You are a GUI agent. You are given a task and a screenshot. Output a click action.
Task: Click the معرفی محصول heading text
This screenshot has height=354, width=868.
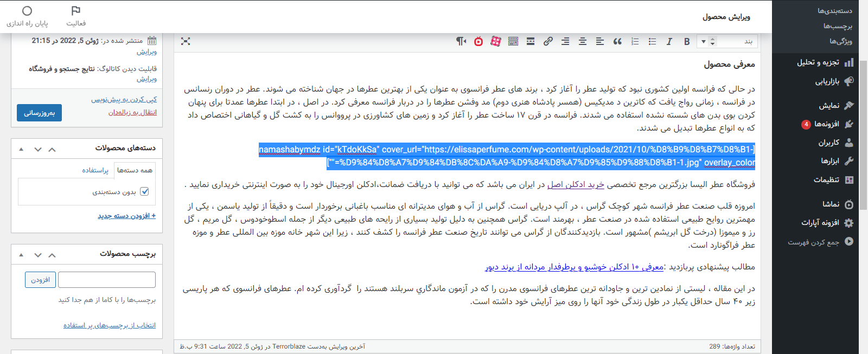point(729,65)
